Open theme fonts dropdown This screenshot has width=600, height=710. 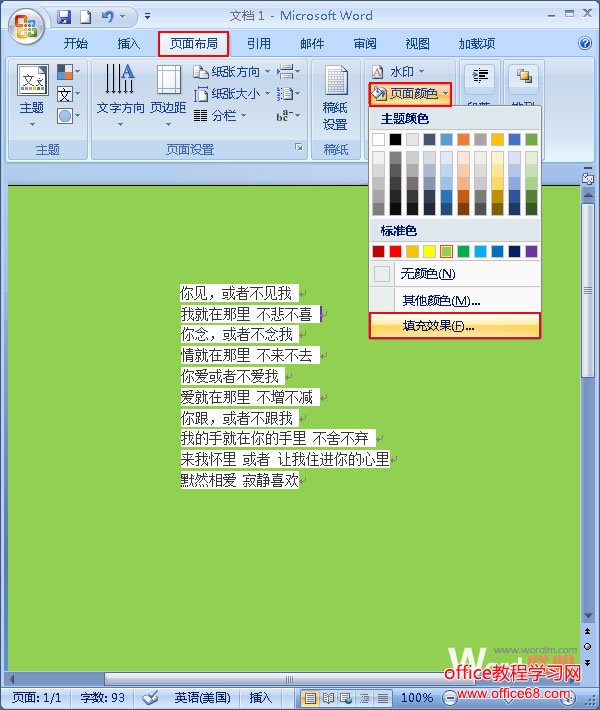69,94
